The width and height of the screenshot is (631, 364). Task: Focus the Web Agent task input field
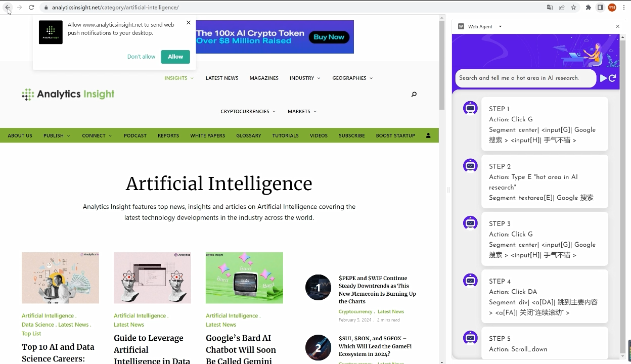click(526, 78)
